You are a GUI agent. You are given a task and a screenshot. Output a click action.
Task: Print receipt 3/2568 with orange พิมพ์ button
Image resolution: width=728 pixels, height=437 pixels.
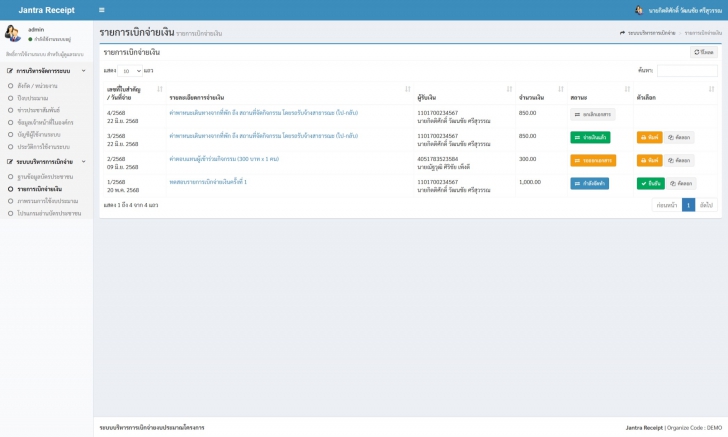pos(649,137)
